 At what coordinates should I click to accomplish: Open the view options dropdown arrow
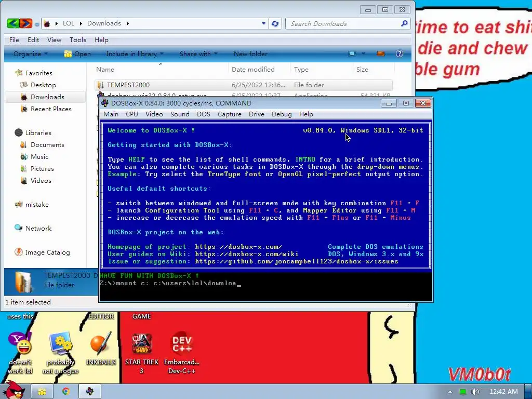363,54
